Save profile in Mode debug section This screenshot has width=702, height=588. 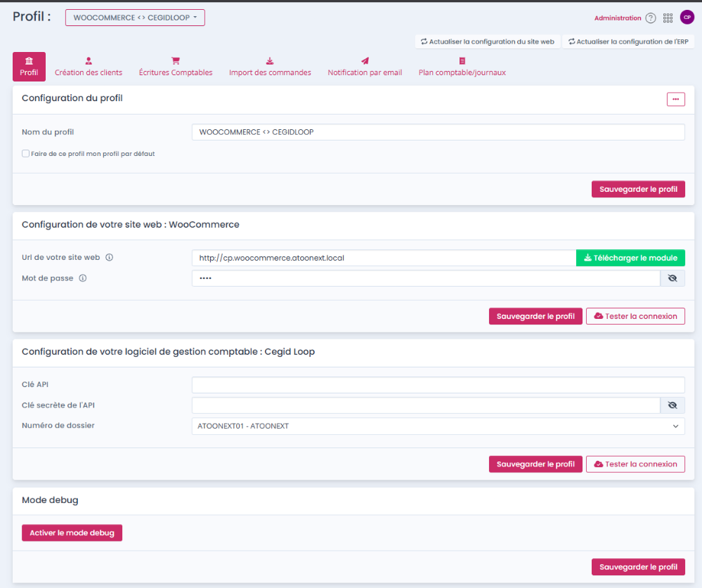638,567
